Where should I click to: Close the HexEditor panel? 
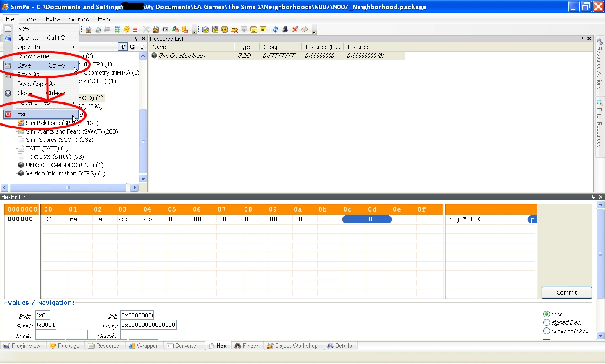[x=600, y=197]
